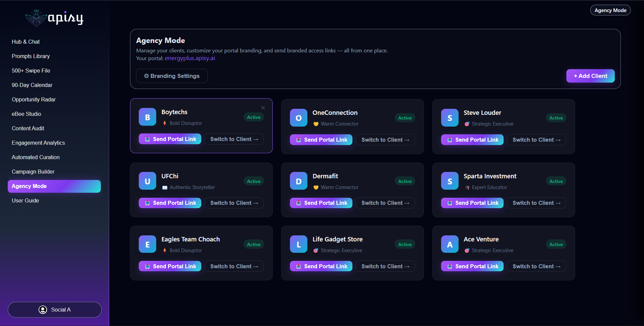Viewport: 644px width, 326px height.
Task: Select Agency Mode in the sidebar
Action: click(x=54, y=186)
